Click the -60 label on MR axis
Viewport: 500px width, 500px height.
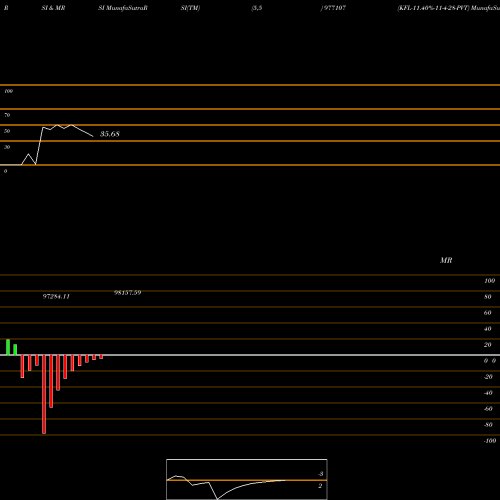(488, 409)
